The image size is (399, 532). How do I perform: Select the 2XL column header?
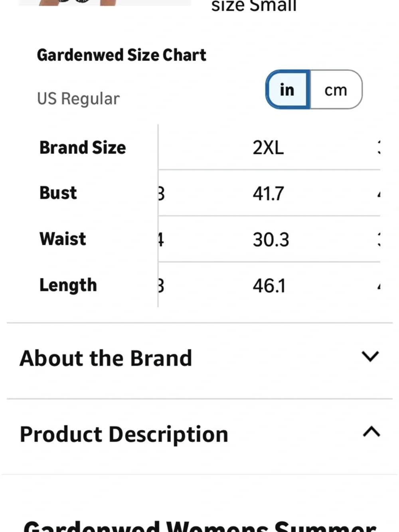tap(268, 148)
